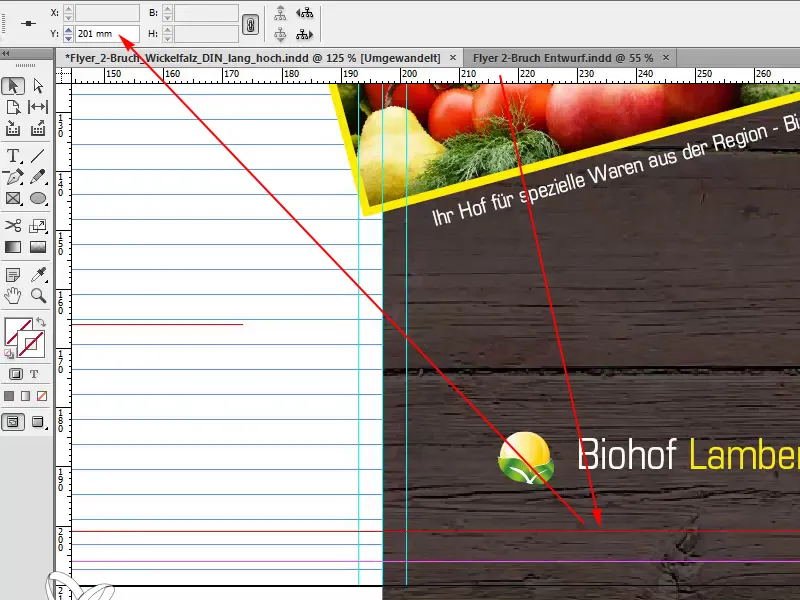Select the Eyedropper tool
The height and width of the screenshot is (600, 800).
(x=38, y=275)
